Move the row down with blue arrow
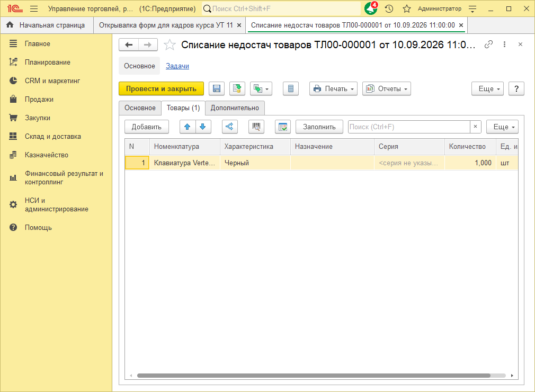 [x=203, y=127]
